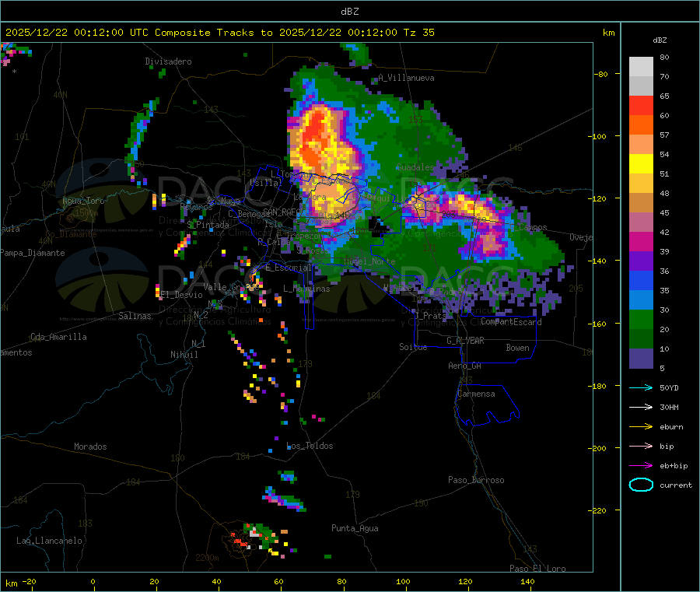Image resolution: width=700 pixels, height=592 pixels.
Task: Click the Paso_Barroso map label
Action: [476, 480]
